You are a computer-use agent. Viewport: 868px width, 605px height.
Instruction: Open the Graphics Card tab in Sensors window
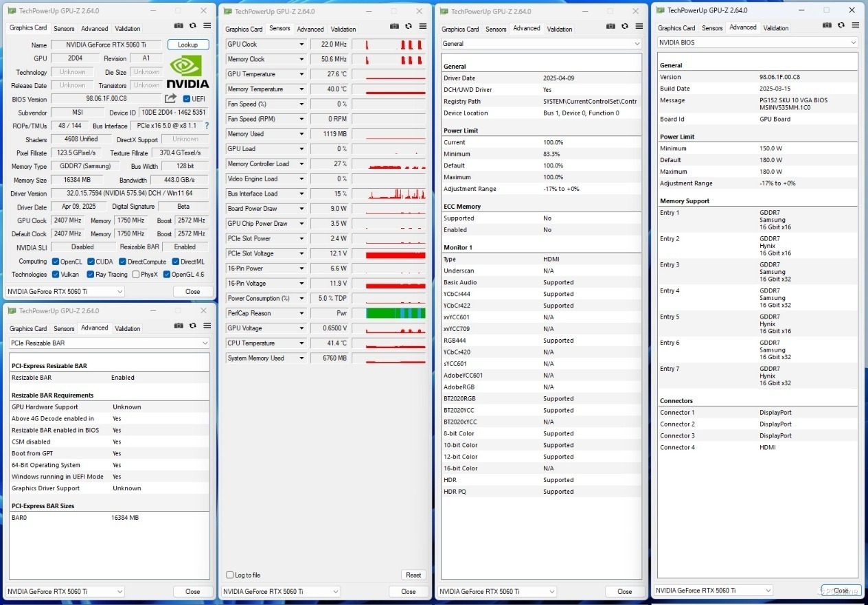point(244,29)
